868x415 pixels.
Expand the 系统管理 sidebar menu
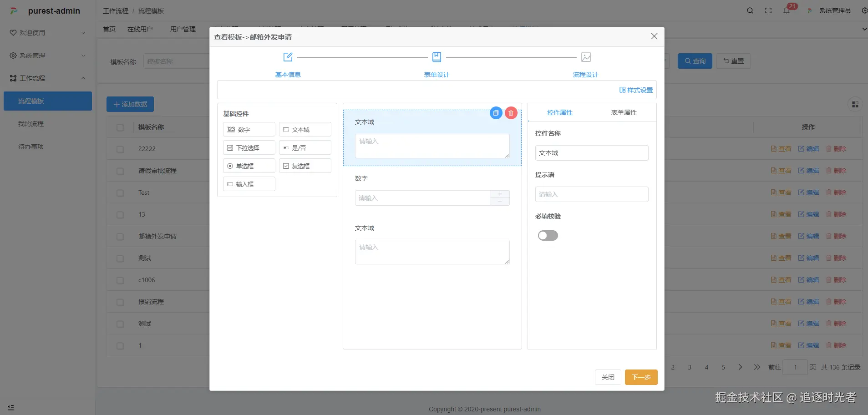pyautogui.click(x=47, y=56)
